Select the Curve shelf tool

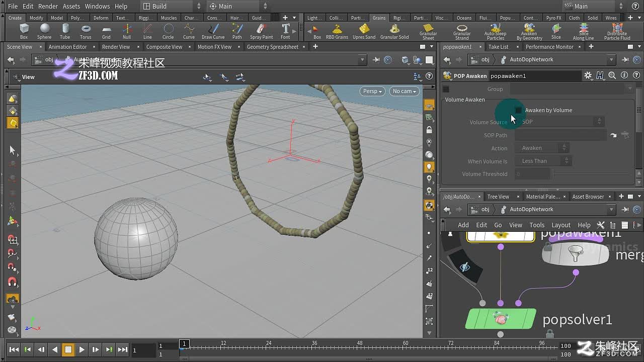coord(189,31)
